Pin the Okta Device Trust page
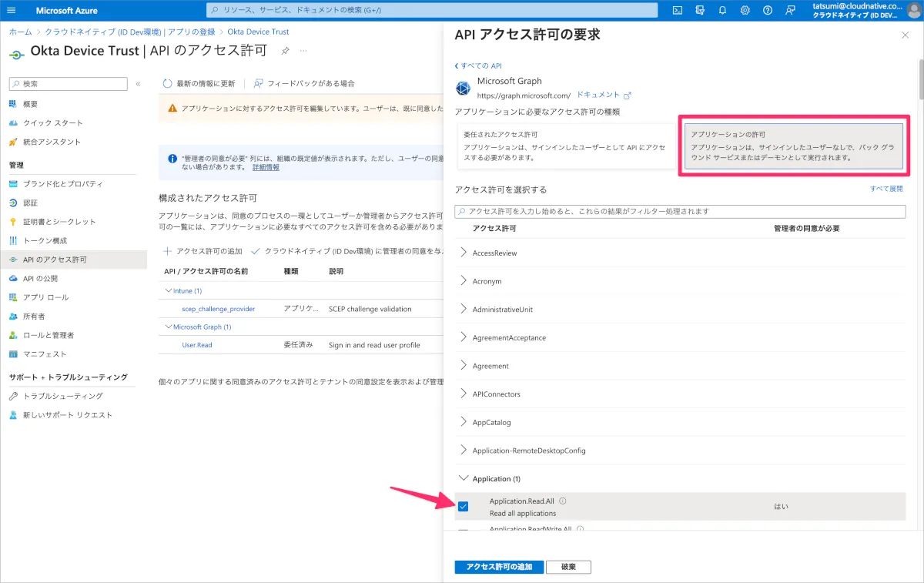 point(285,51)
